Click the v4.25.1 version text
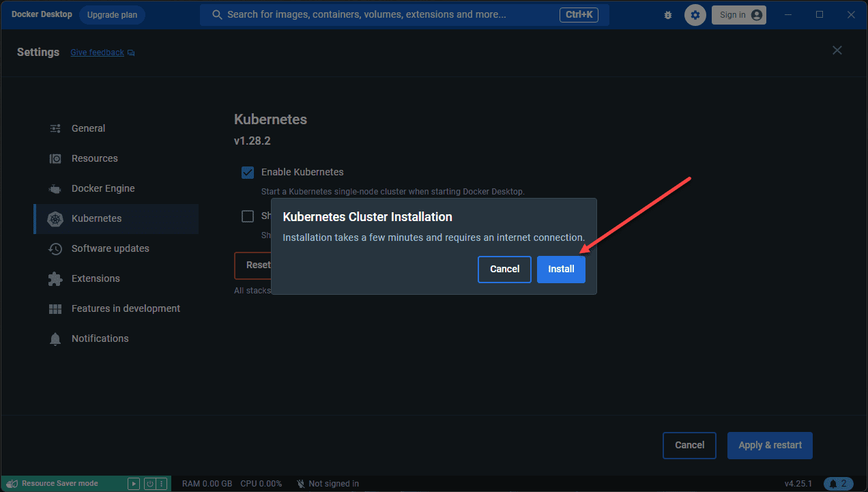 [x=798, y=484]
